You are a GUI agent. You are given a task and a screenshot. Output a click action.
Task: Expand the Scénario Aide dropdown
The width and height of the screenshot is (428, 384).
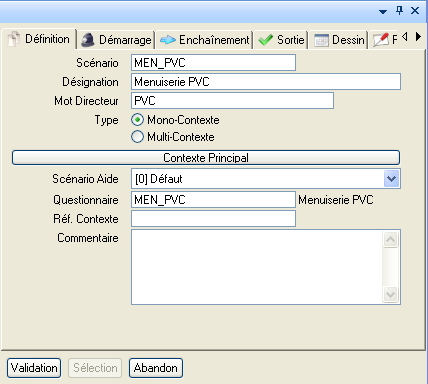(x=391, y=179)
